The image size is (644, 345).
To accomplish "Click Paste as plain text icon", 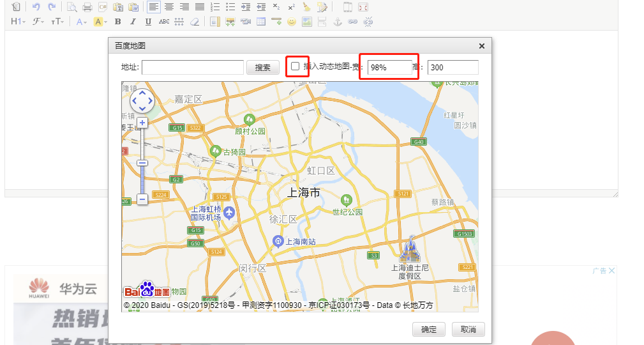I will pyautogui.click(x=118, y=6).
